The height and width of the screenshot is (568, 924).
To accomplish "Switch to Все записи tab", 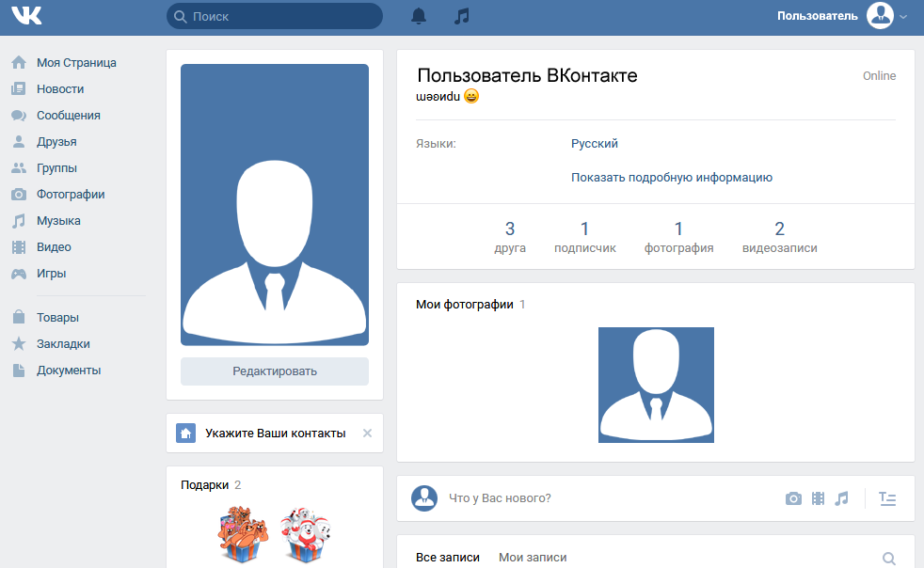I will tap(448, 558).
